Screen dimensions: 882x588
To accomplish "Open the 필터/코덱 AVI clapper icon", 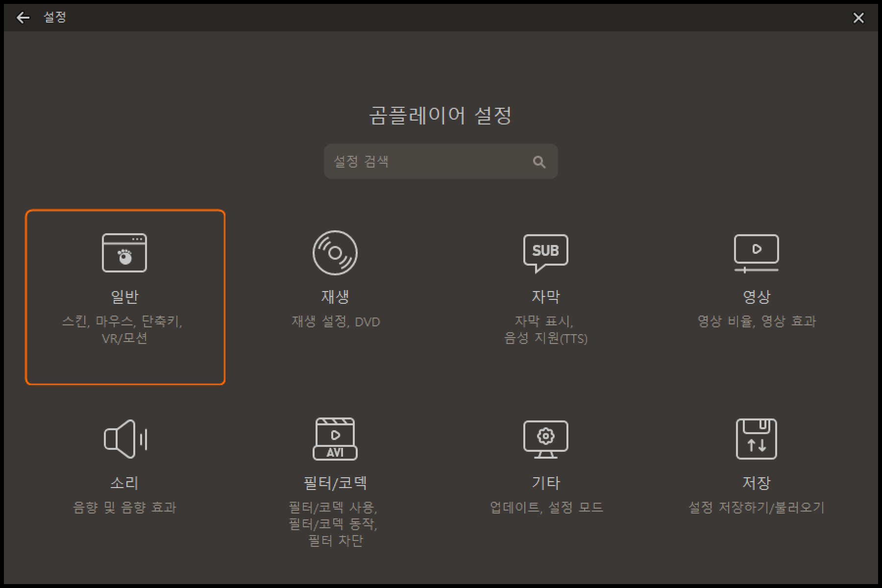I will click(335, 439).
